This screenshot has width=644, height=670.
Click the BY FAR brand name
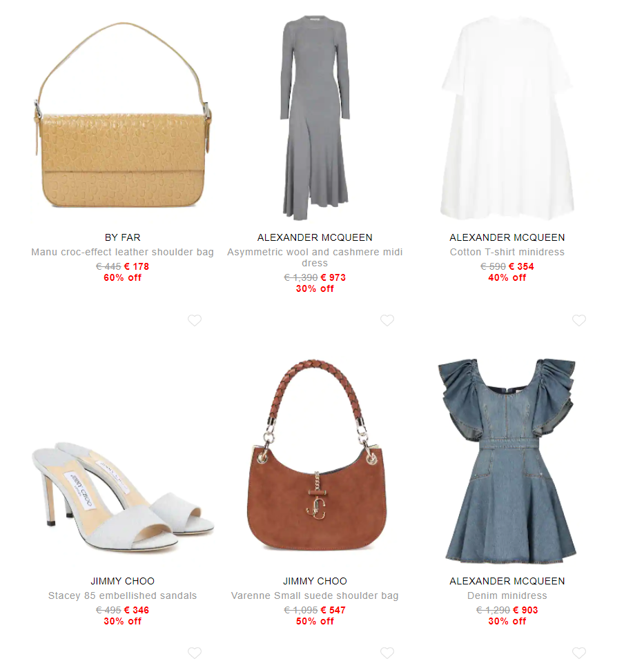click(123, 237)
